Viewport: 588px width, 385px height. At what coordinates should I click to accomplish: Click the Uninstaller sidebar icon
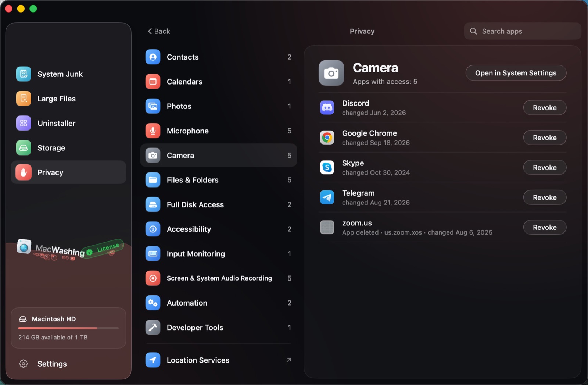[24, 123]
